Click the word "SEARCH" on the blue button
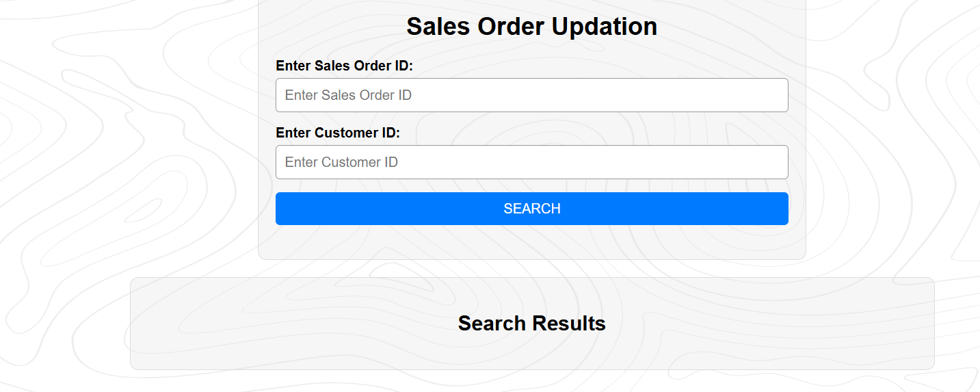This screenshot has height=392, width=980. click(x=531, y=209)
